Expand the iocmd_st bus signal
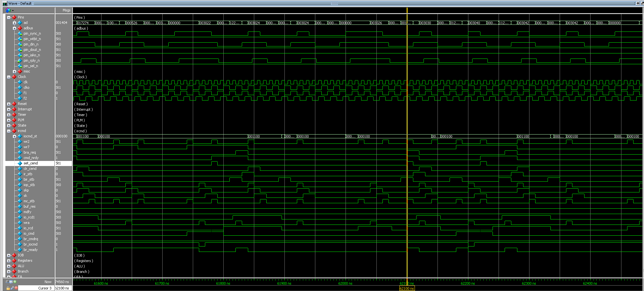This screenshot has height=291, width=644. 14,136
